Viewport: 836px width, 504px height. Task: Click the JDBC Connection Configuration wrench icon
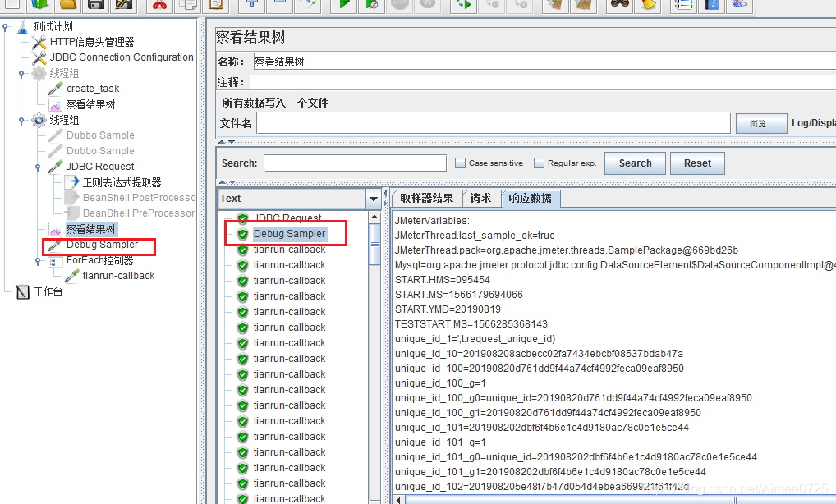point(39,57)
